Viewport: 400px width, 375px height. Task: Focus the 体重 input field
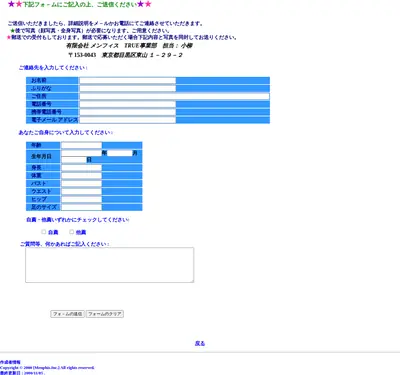(x=81, y=176)
